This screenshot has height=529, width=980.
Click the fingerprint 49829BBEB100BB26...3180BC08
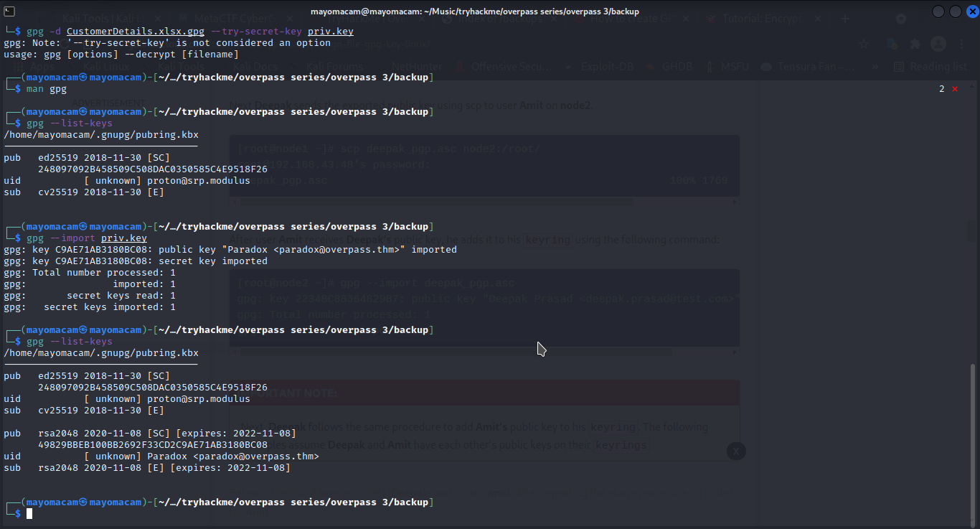point(153,445)
